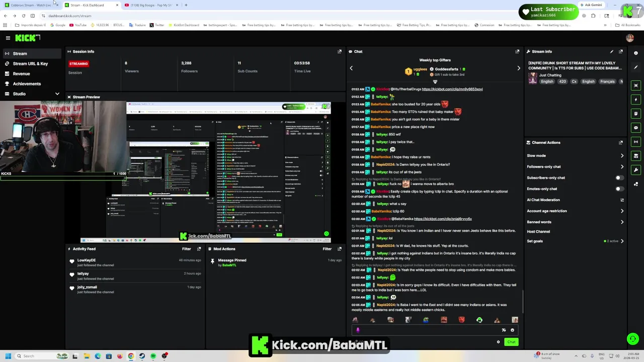Collapse the Studio sidebar section

57,94
